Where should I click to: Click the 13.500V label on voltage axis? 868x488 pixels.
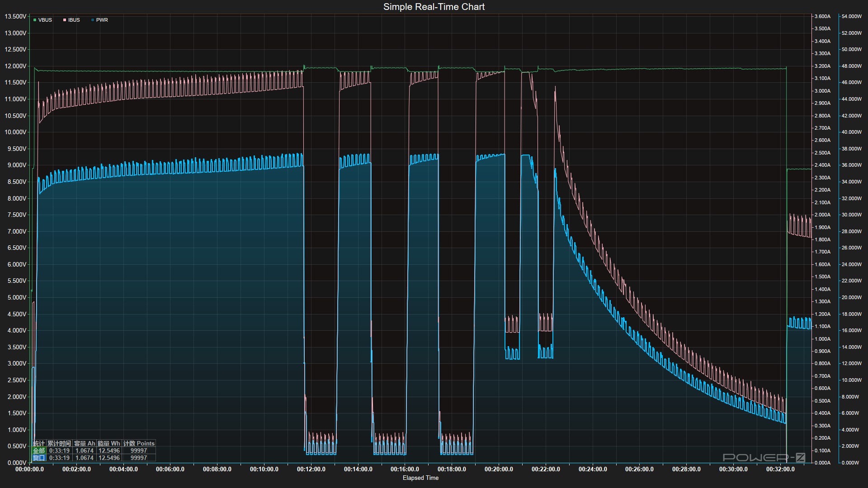(15, 16)
